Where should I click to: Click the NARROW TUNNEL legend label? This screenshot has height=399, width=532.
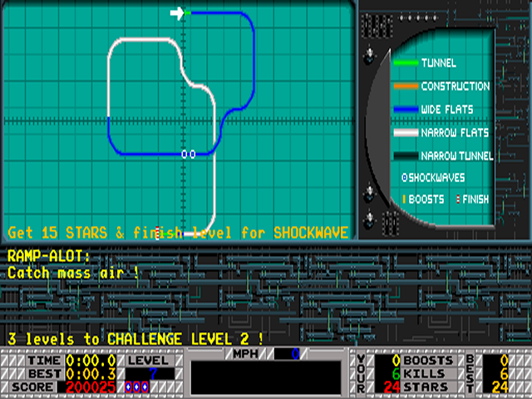tap(457, 155)
